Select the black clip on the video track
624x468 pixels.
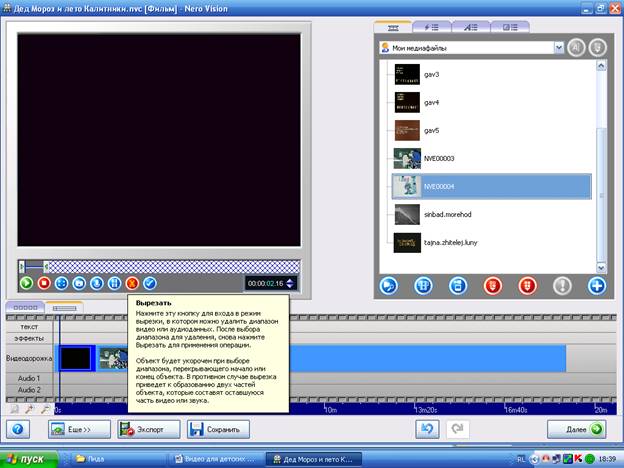[x=76, y=358]
